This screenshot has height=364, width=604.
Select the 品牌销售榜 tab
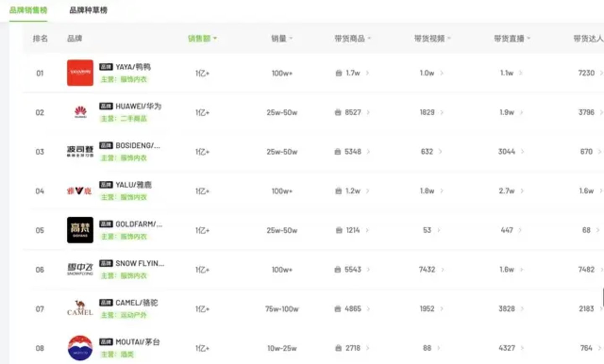pos(28,10)
